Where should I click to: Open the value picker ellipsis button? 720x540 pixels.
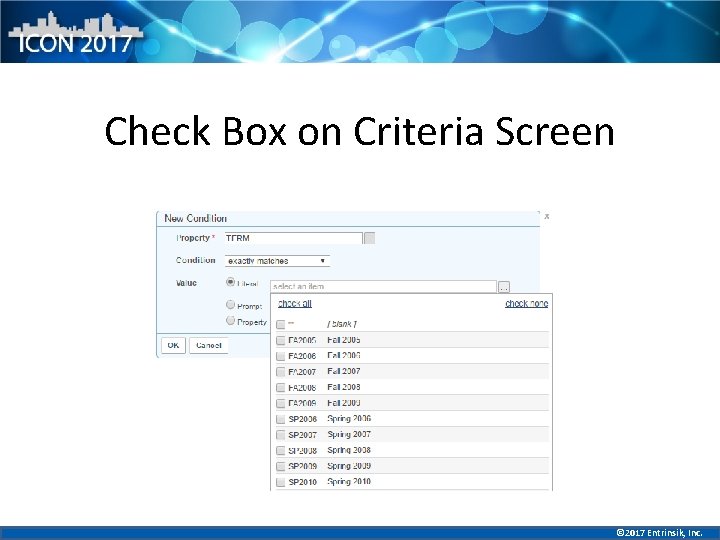coord(504,287)
